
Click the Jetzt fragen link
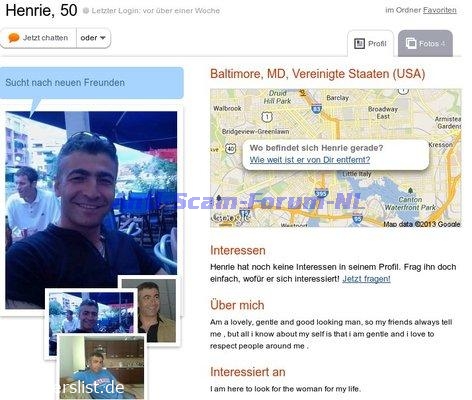[x=366, y=279]
